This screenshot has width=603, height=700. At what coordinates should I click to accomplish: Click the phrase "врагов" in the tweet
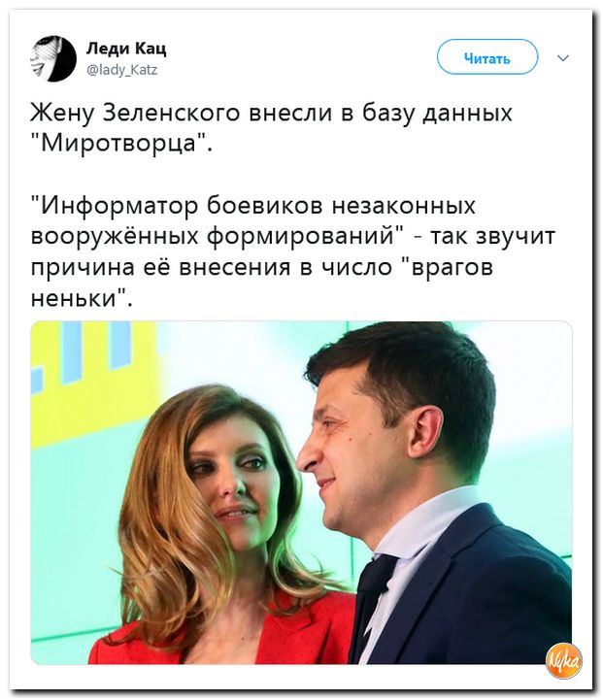point(452,268)
